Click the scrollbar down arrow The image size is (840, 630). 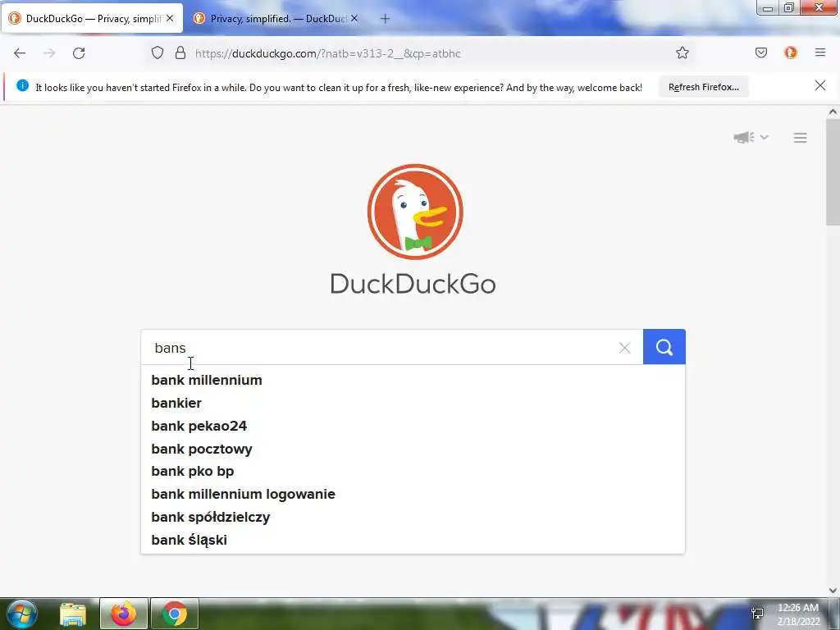point(833,591)
